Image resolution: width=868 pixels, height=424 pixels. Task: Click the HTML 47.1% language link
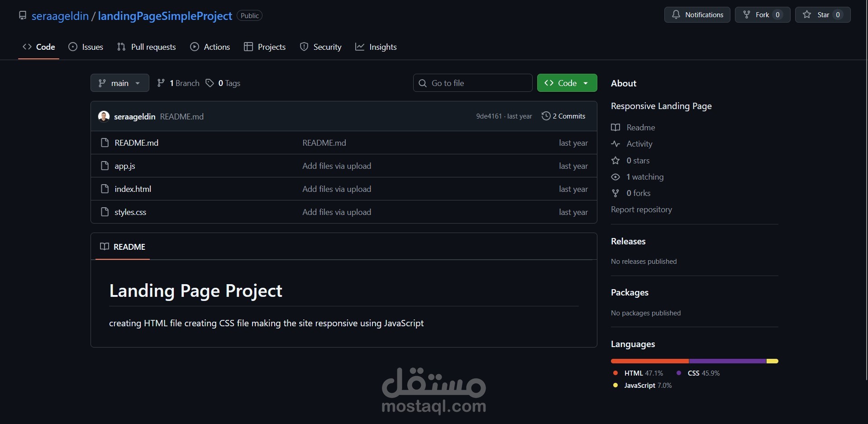tap(638, 373)
